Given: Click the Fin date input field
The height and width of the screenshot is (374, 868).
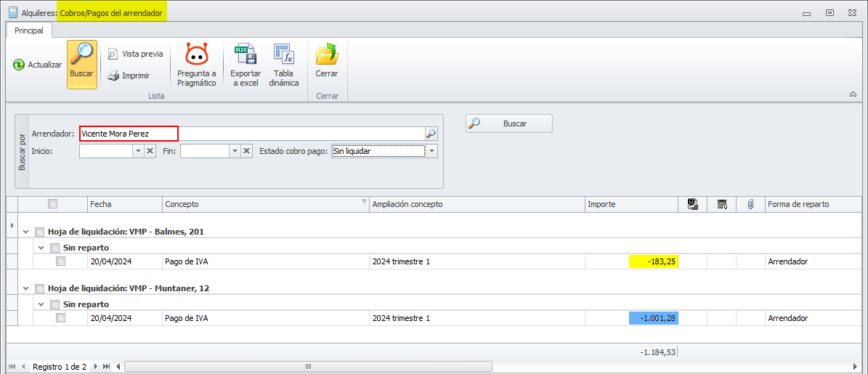Looking at the screenshot, I should pos(205,151).
